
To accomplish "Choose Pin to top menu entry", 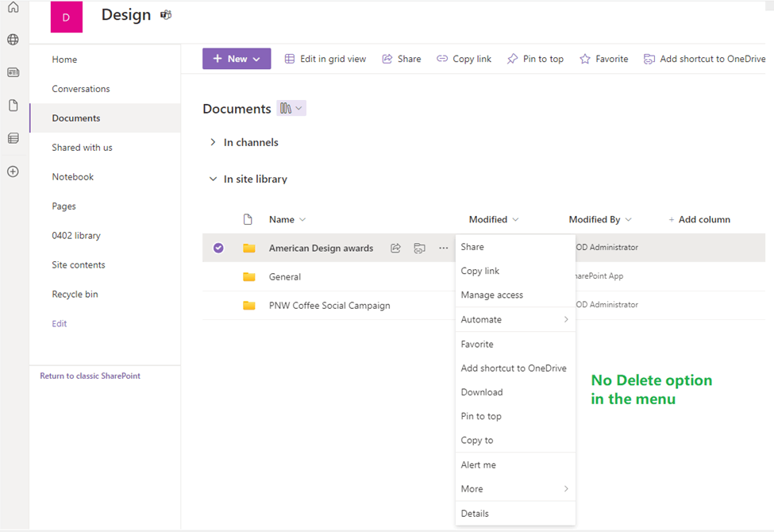I will 515,416.
